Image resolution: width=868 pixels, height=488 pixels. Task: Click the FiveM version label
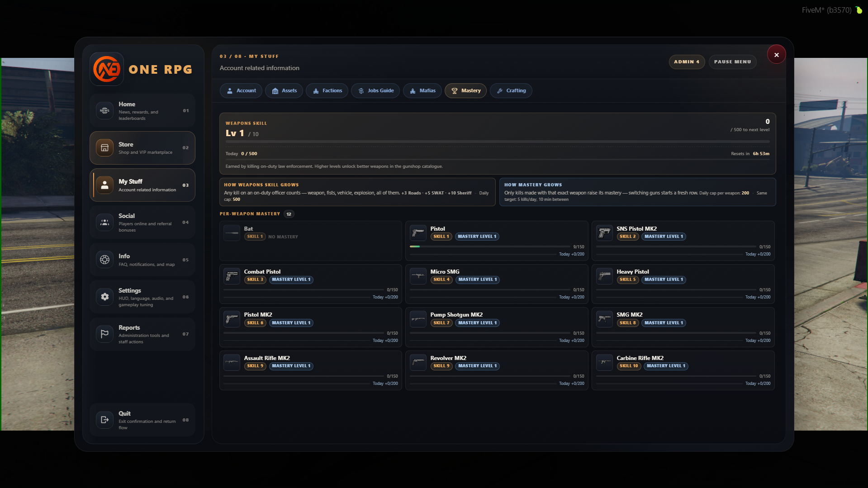(x=826, y=10)
